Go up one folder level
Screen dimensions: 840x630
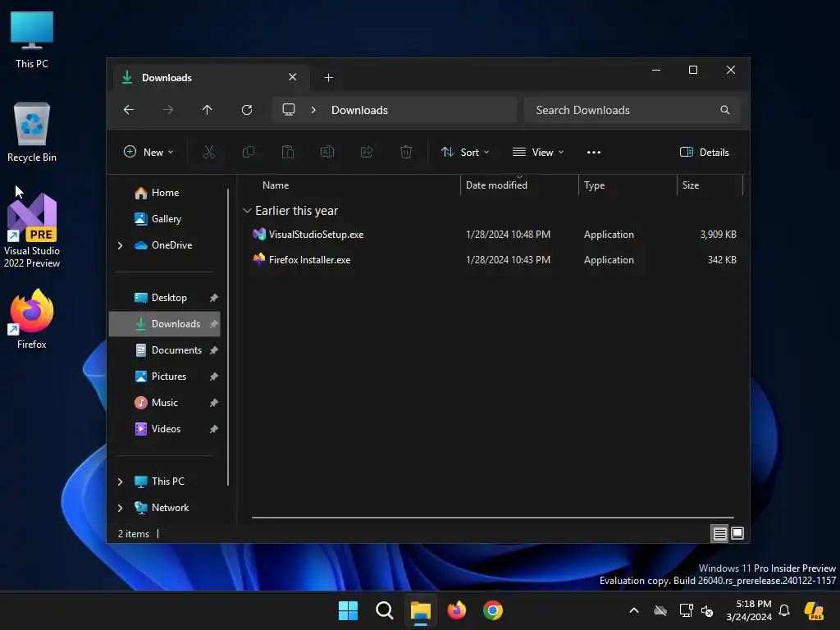point(208,110)
